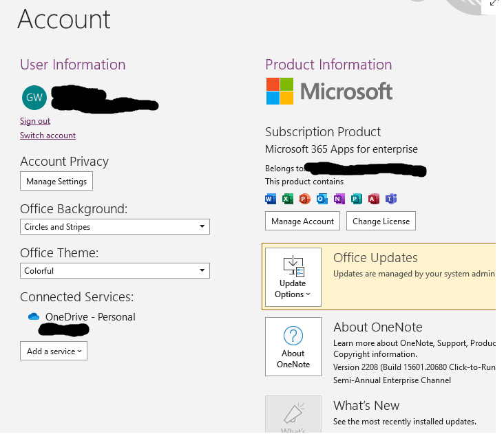This screenshot has height=434, width=504.
Task: Click the Subscription Product heading
Action: click(323, 132)
